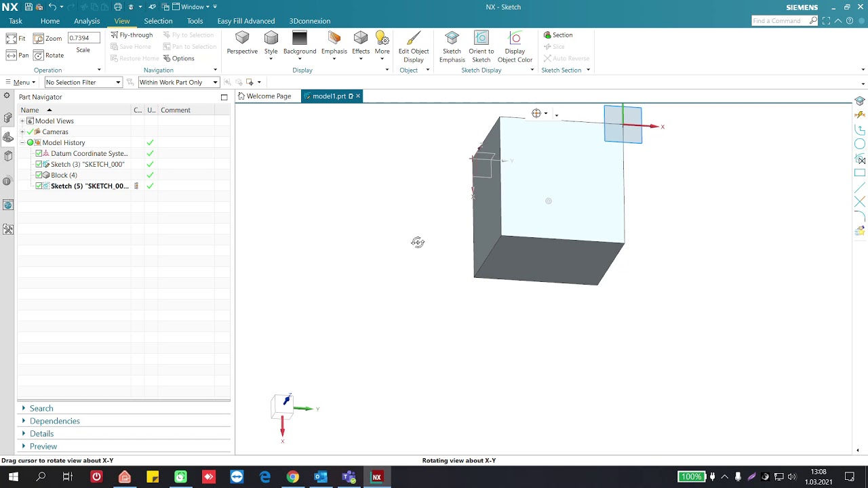Switch to the Home ribbon tab
Viewport: 868px width, 488px height.
[x=50, y=21]
